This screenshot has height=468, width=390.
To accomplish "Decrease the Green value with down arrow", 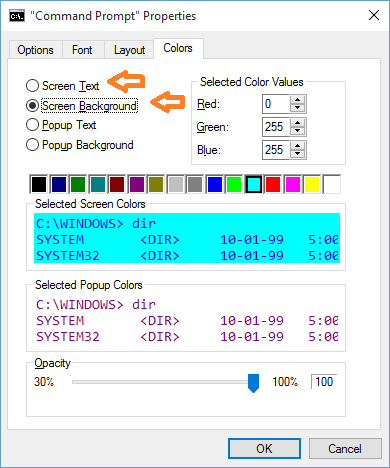I will [x=298, y=131].
